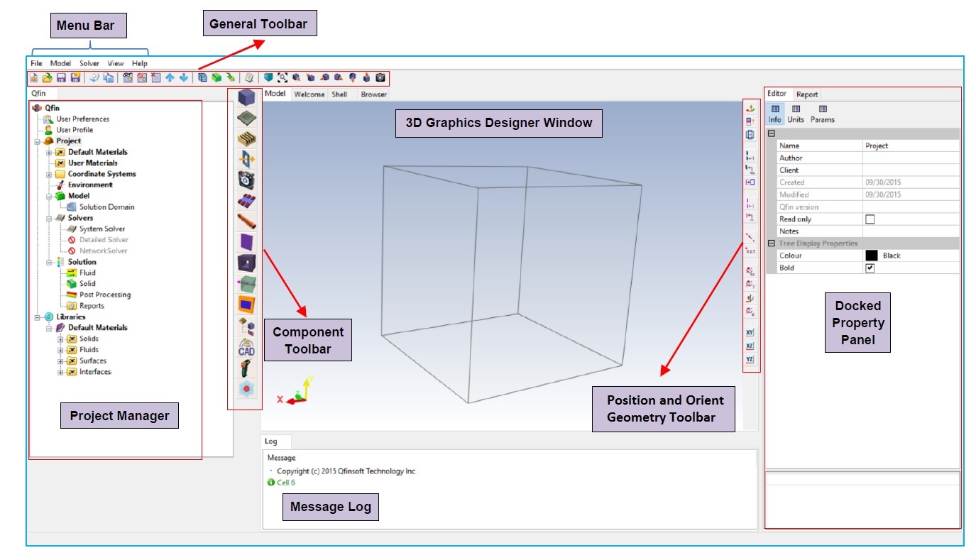Collapse the Tree Display Properties section
The height and width of the screenshot is (560, 976).
tap(772, 243)
